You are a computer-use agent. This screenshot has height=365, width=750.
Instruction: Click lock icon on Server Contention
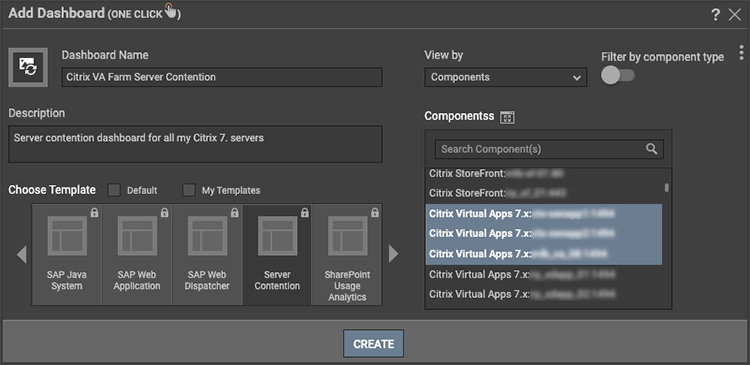[304, 213]
